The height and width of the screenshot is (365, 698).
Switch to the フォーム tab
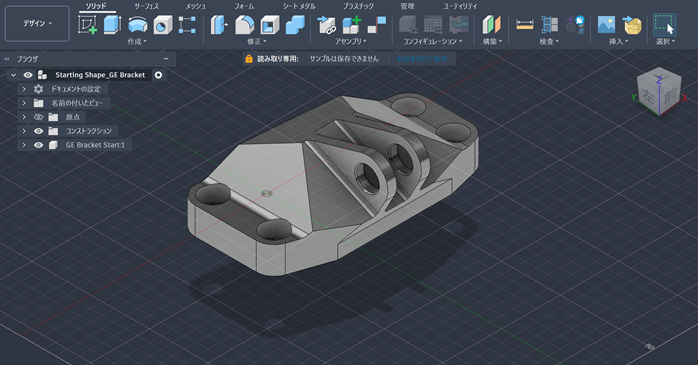coord(244,6)
